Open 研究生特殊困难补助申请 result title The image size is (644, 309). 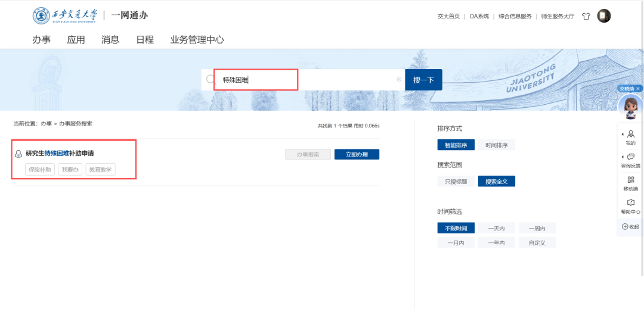coord(60,154)
